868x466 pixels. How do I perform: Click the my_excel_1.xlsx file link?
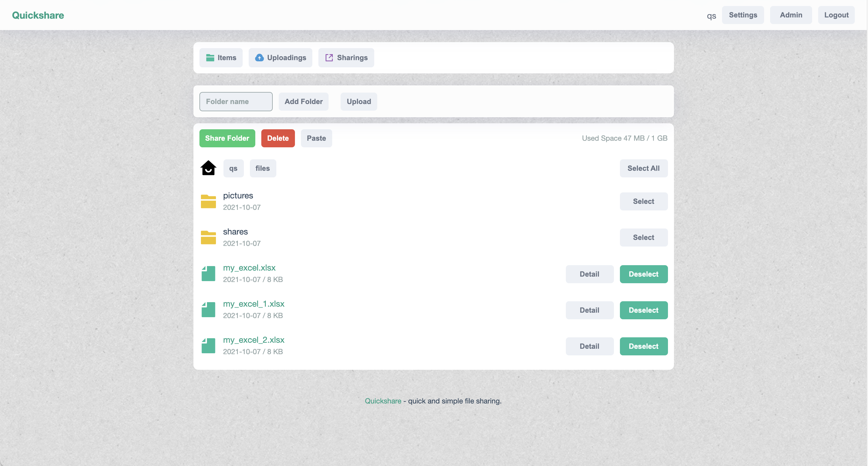(254, 304)
